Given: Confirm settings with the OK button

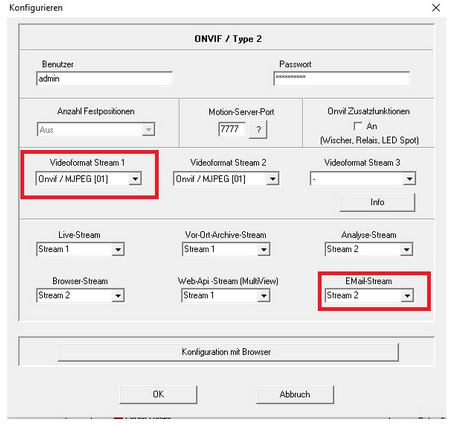Looking at the screenshot, I should click(158, 394).
